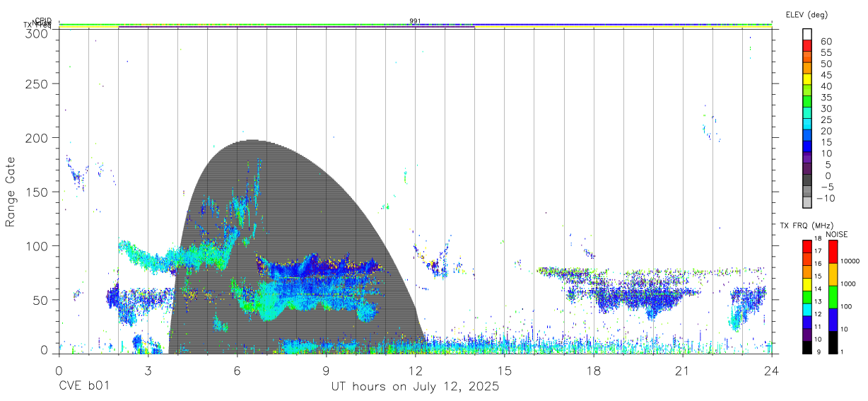Click the '50' tick on Range Gate axis
This screenshot has height=401, width=868.
pyautogui.click(x=40, y=300)
